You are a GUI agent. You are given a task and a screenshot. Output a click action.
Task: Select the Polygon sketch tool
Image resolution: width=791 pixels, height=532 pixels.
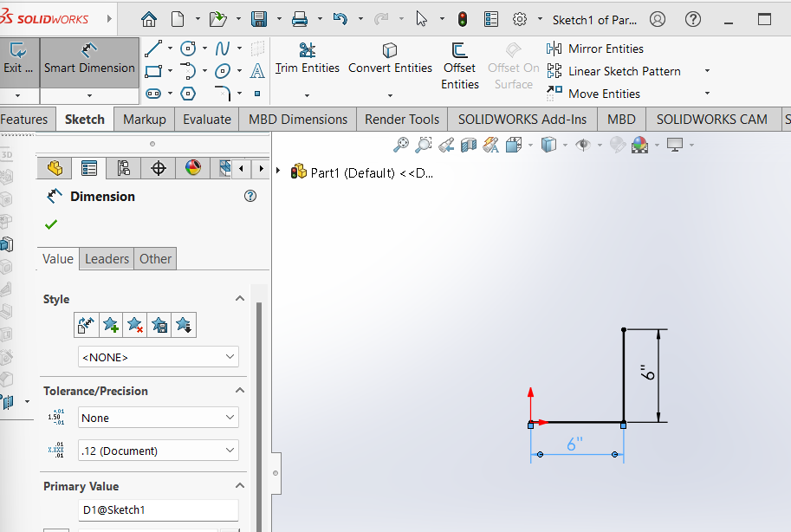[188, 94]
